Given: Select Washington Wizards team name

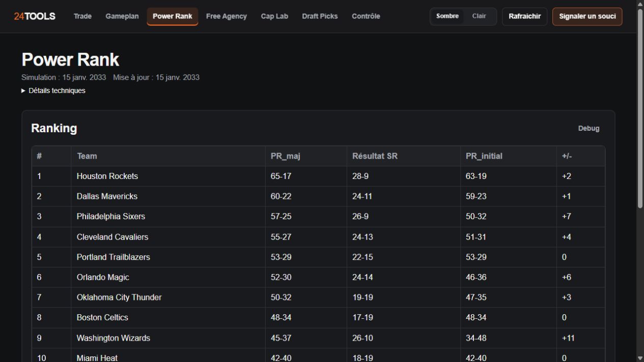Looking at the screenshot, I should (x=114, y=338).
